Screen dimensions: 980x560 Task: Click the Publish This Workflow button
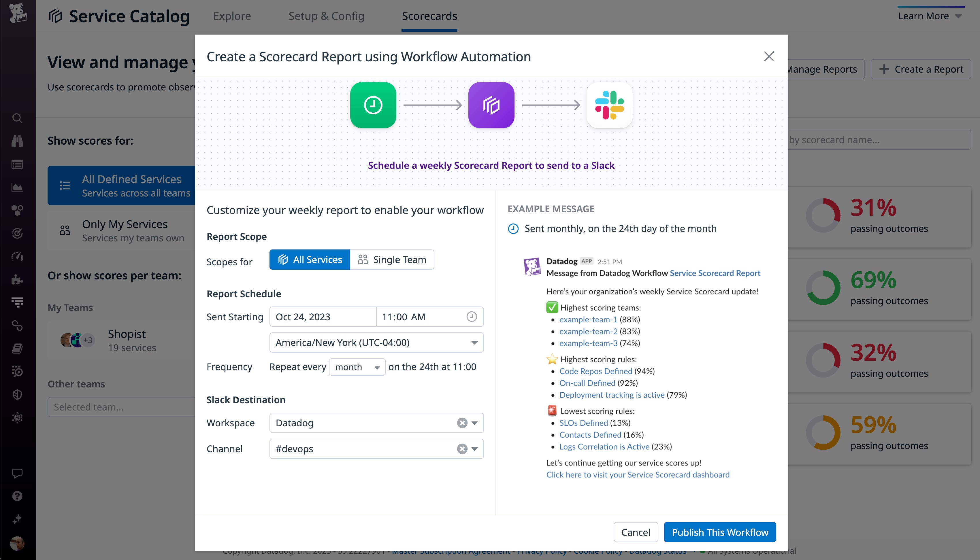[719, 532]
